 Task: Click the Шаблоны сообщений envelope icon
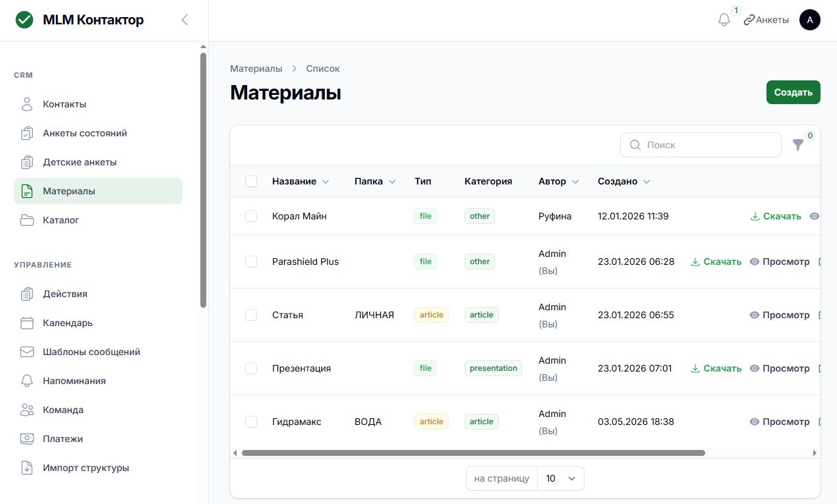[27, 352]
